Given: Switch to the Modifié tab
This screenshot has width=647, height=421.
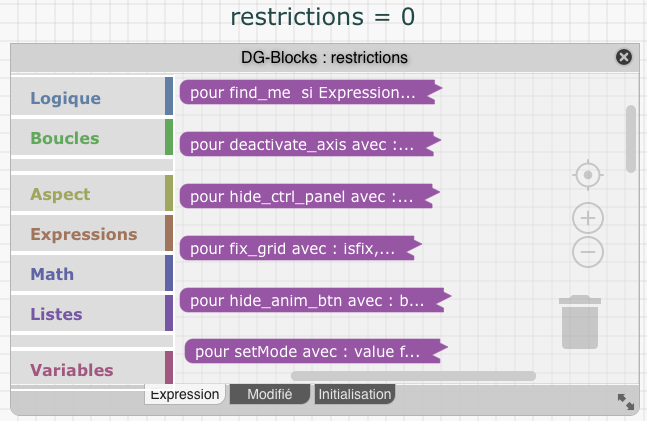Looking at the screenshot, I should pos(269,394).
